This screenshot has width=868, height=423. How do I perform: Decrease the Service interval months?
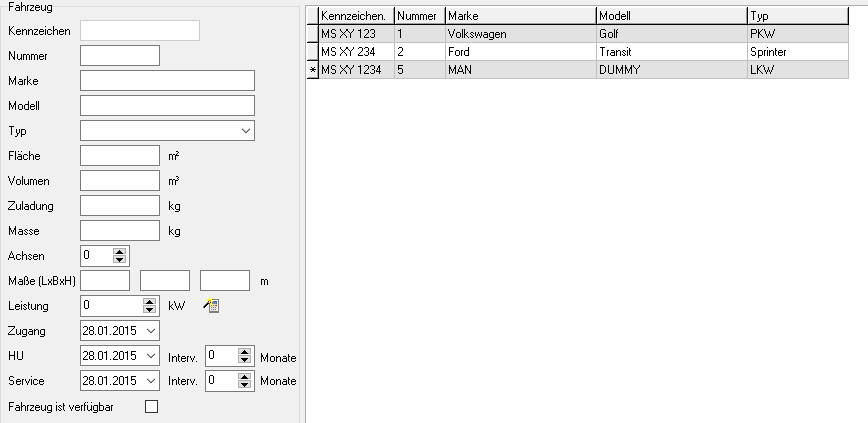coord(245,384)
